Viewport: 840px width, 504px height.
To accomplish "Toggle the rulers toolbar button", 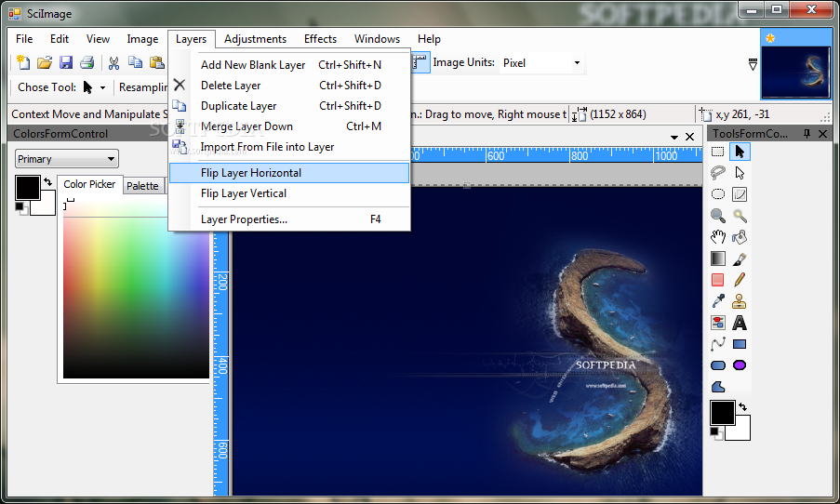I will (x=420, y=62).
